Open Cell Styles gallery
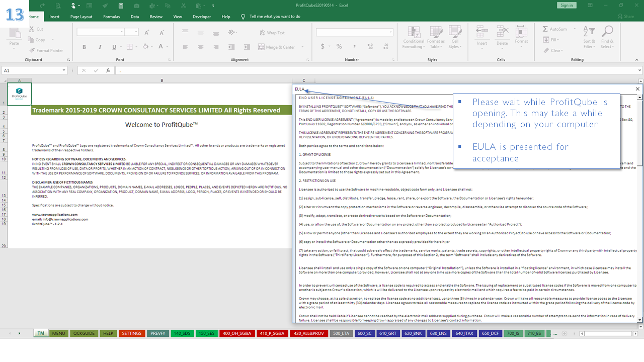The width and height of the screenshot is (644, 362). pyautogui.click(x=455, y=38)
